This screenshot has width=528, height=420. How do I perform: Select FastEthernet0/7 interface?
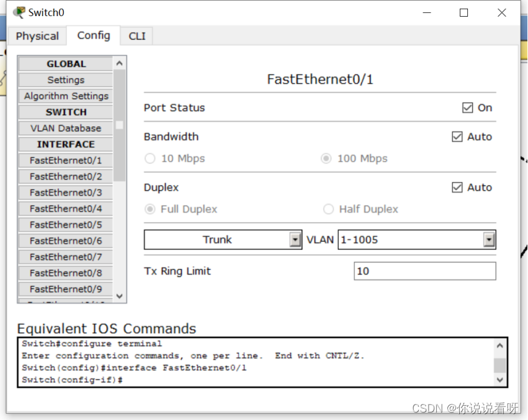click(66, 257)
